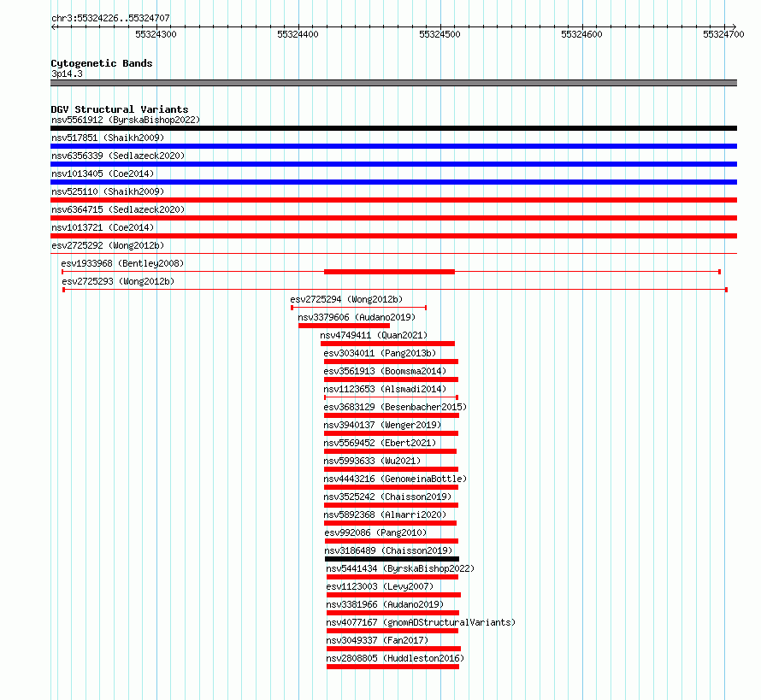Screen dimensions: 761x700
Task: Open variant nsv5441434 (ByrskaBishop2022) label
Action: pos(400,568)
